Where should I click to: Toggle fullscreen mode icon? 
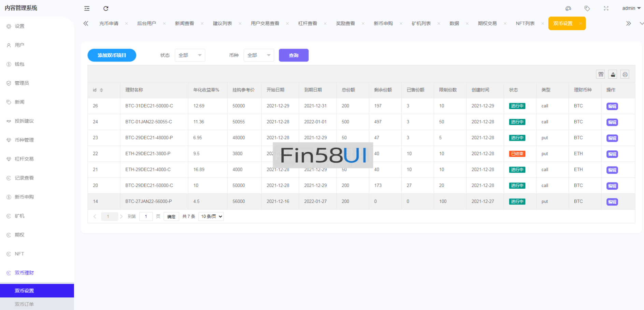[606, 9]
